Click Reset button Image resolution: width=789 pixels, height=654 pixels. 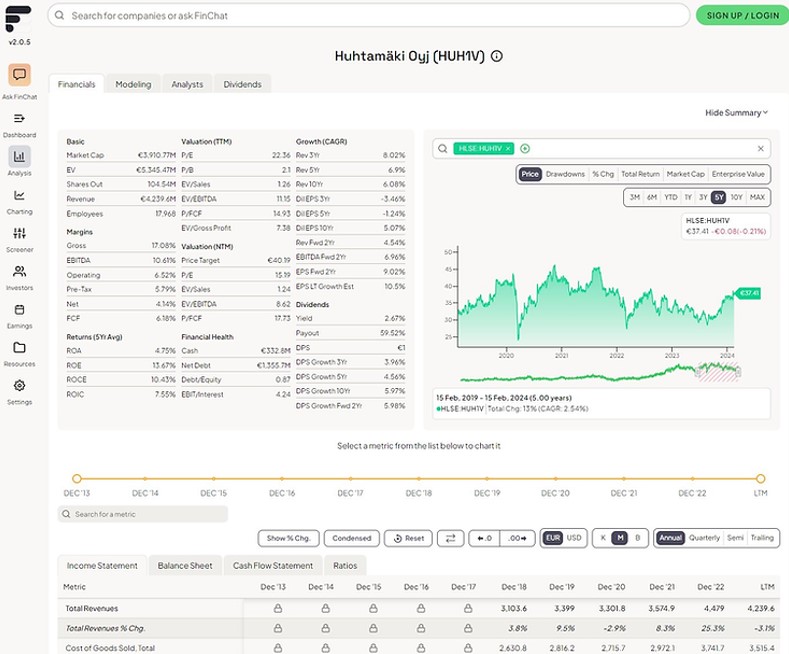point(408,538)
